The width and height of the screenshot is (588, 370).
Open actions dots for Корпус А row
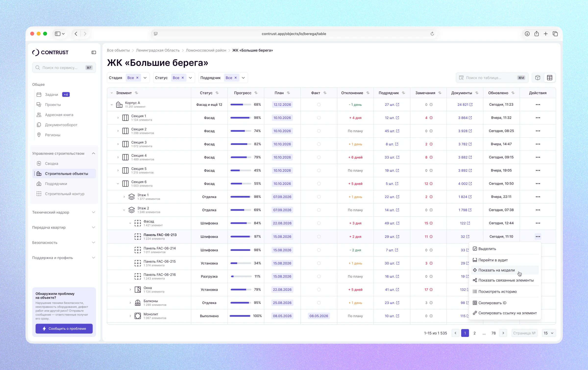coord(538,105)
